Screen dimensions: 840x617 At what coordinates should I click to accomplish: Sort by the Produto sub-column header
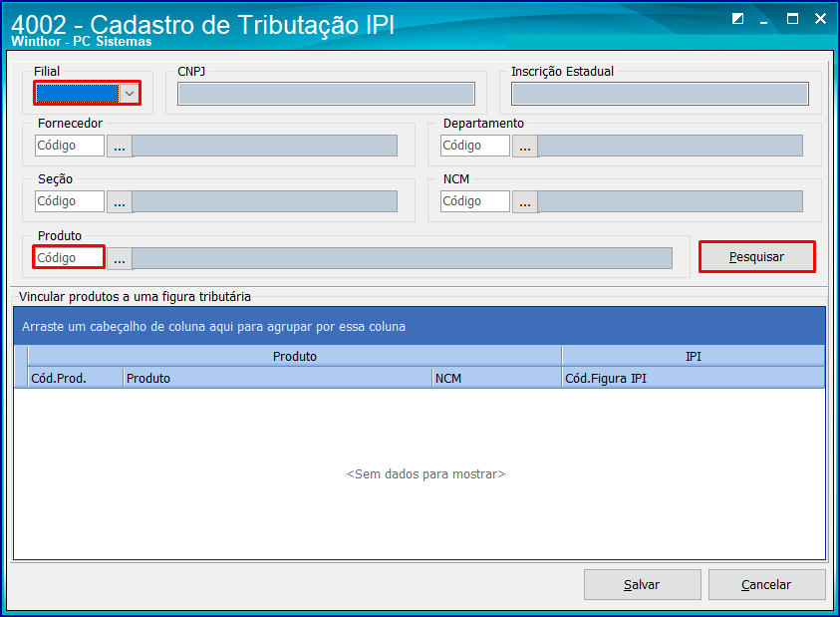coord(277,378)
